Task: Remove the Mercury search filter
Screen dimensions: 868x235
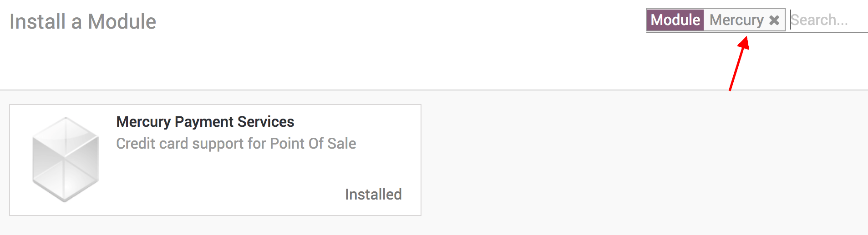Action: (x=774, y=20)
